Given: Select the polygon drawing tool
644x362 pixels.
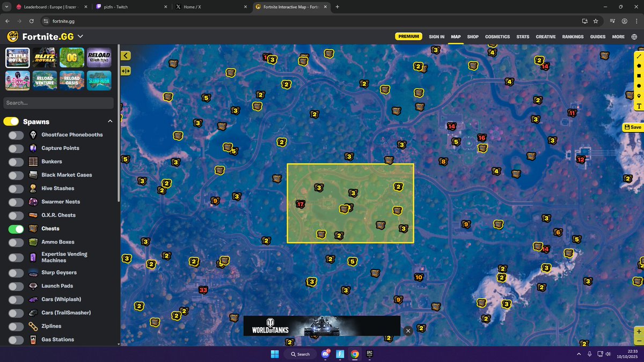Looking at the screenshot, I should [x=639, y=65].
